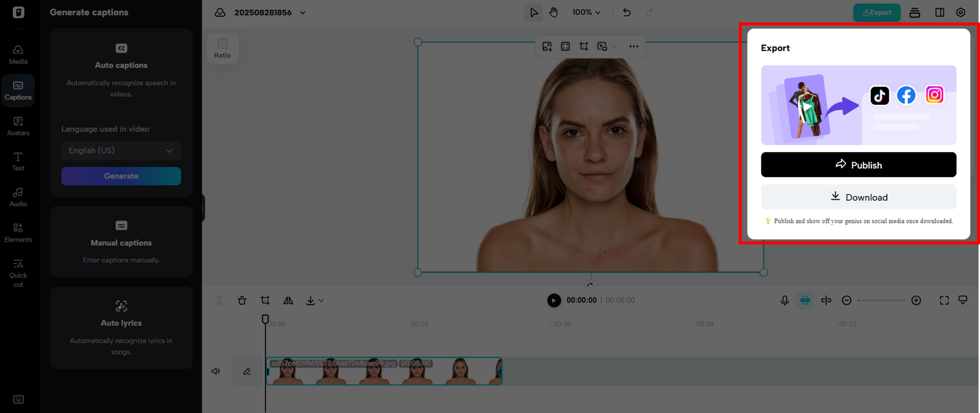This screenshot has height=413, width=980.
Task: Click the portrait image on the canvas
Action: pos(591,157)
